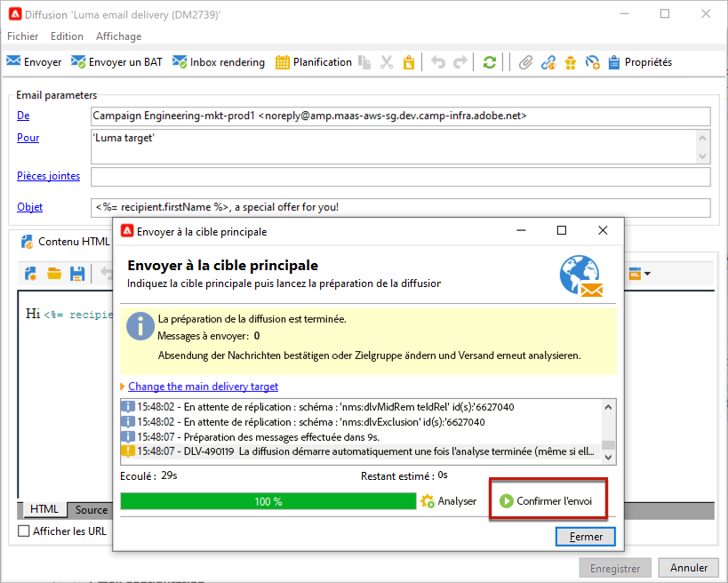This screenshot has width=728, height=583.
Task: Click the icon left of Propriétés clipboard
Action: [592, 62]
